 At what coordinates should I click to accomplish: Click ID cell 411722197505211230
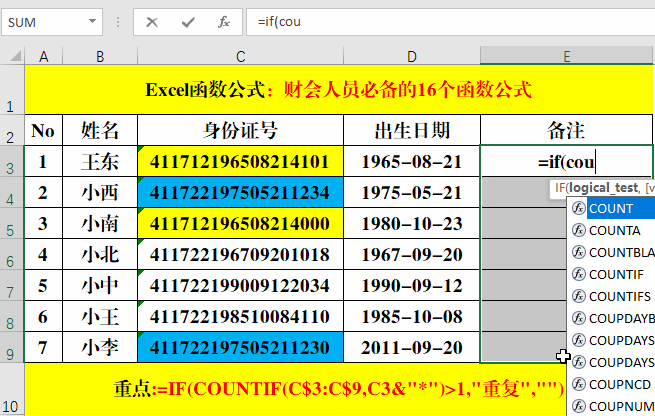click(240, 347)
